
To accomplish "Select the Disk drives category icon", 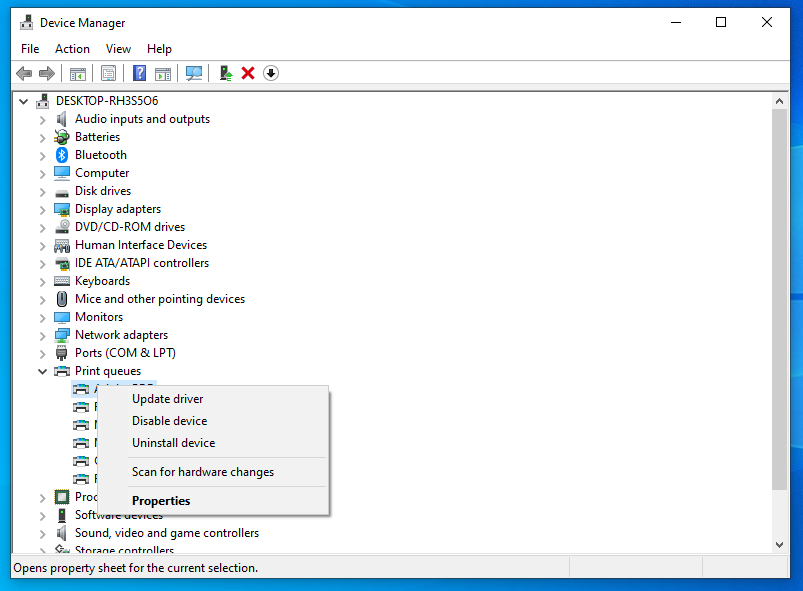I will click(x=62, y=193).
